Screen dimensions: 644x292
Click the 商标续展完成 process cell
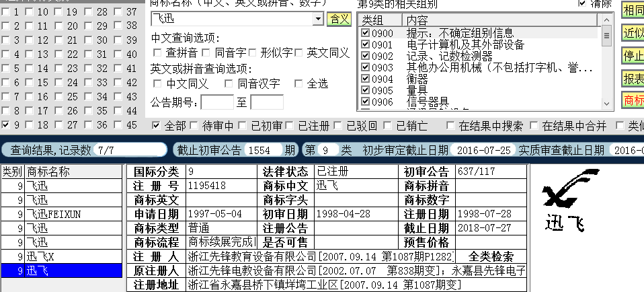[x=222, y=242]
